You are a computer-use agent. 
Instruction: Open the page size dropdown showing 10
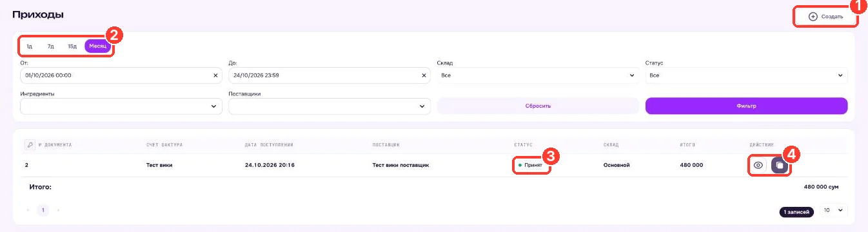(833, 211)
